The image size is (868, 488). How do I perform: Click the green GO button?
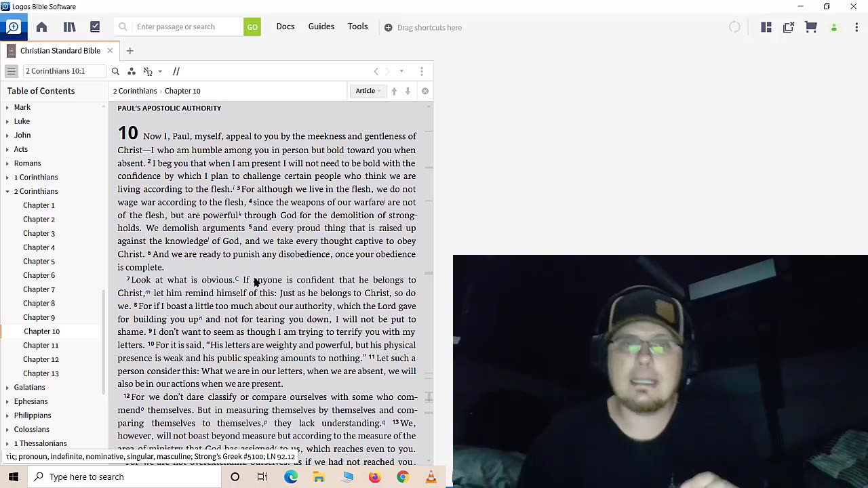252,27
